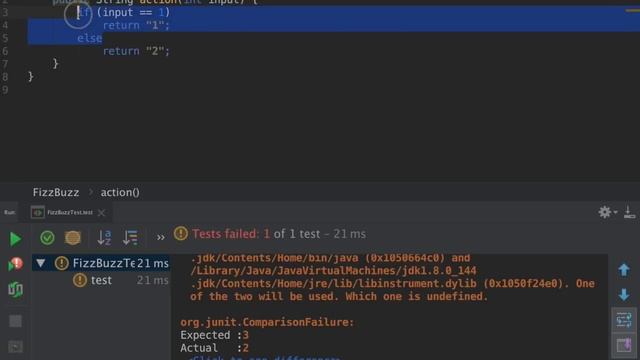This screenshot has height=360, width=640.
Task: Place cursor on return "1" line
Action: (x=136, y=25)
